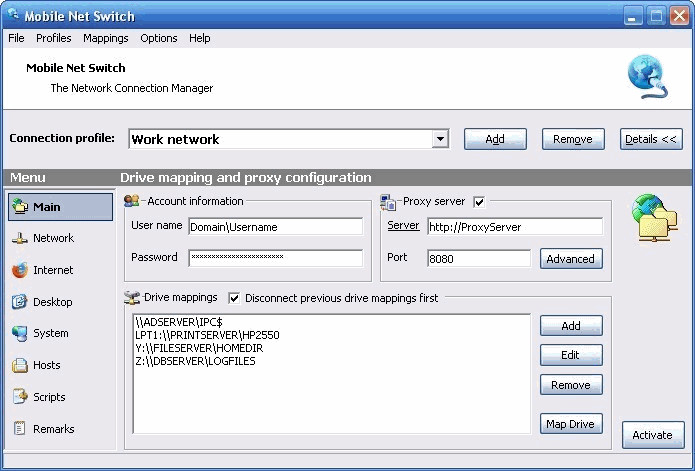Close the Mobile Net Switch window

click(x=679, y=16)
